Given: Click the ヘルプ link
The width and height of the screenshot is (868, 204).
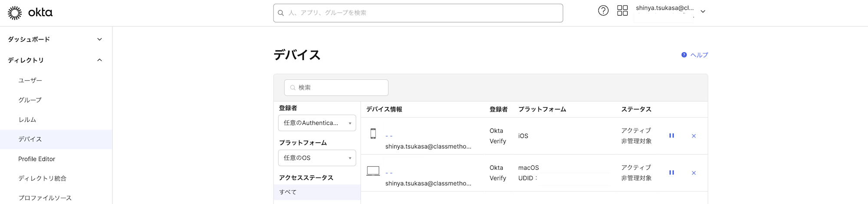Looking at the screenshot, I should coord(699,55).
